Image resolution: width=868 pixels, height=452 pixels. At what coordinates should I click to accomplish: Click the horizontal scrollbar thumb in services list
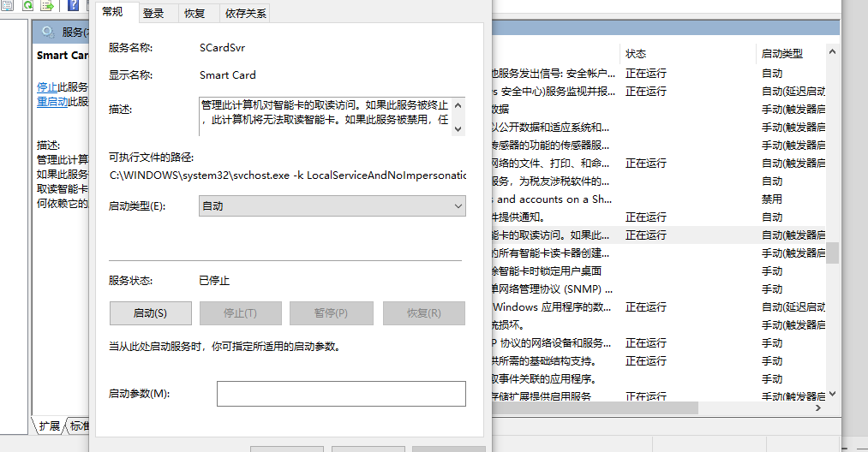tap(595, 407)
